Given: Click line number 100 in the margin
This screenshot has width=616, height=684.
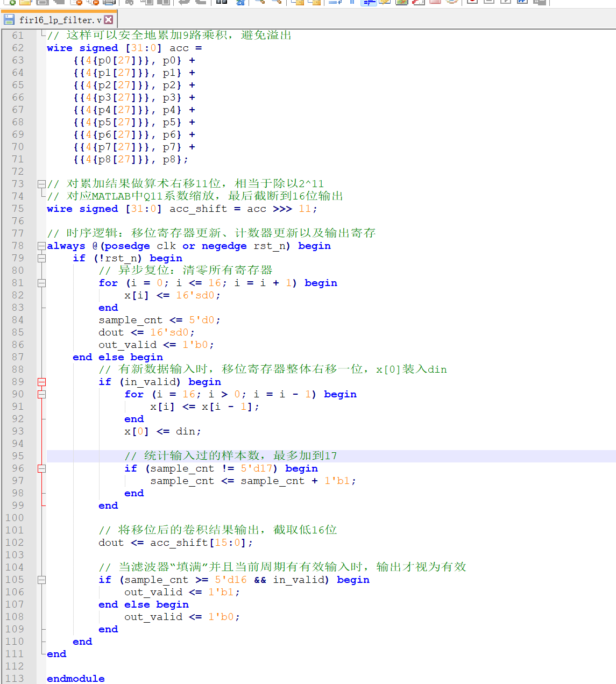Looking at the screenshot, I should pos(15,518).
